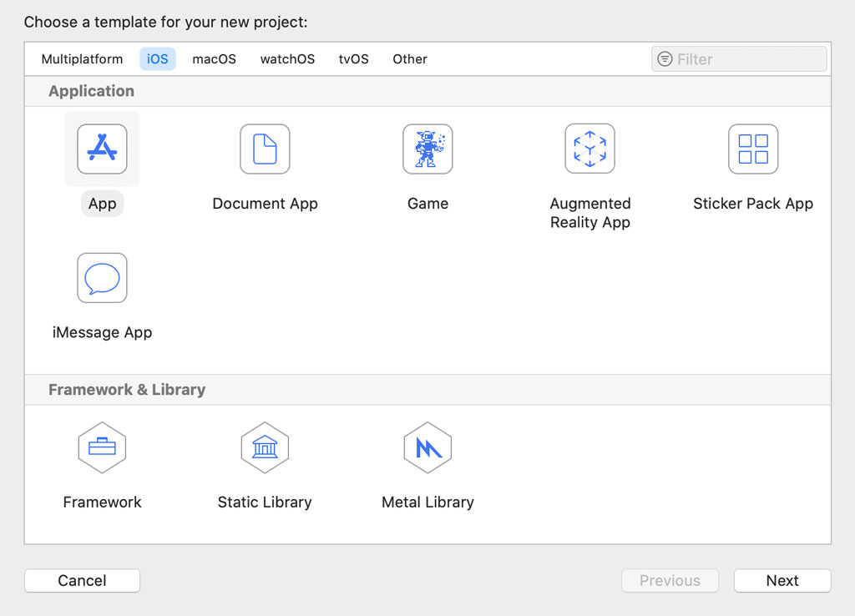Click the "App" label text

(x=103, y=204)
